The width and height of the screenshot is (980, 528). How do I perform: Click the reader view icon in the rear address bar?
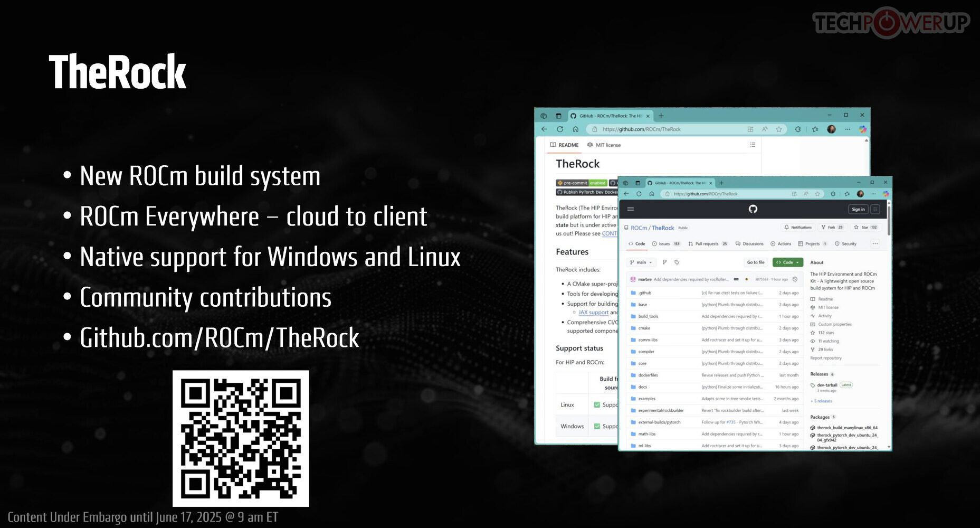point(765,129)
